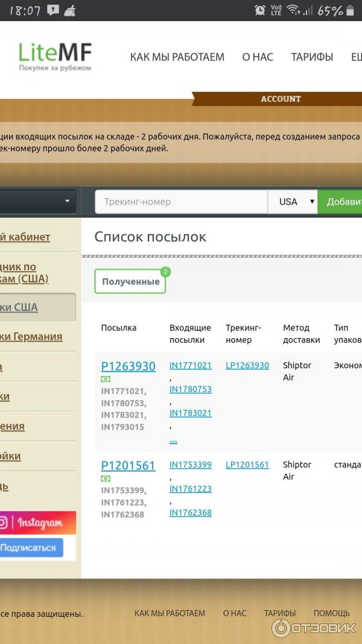Open the ТАРИФЫ menu in header

[312, 57]
